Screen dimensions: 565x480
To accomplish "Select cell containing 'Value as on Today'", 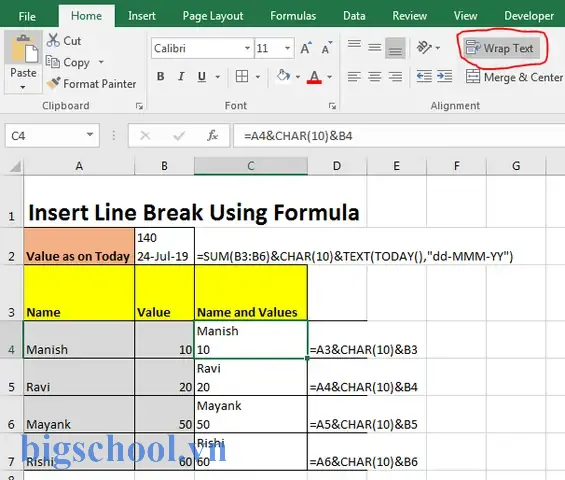I will 79,246.
